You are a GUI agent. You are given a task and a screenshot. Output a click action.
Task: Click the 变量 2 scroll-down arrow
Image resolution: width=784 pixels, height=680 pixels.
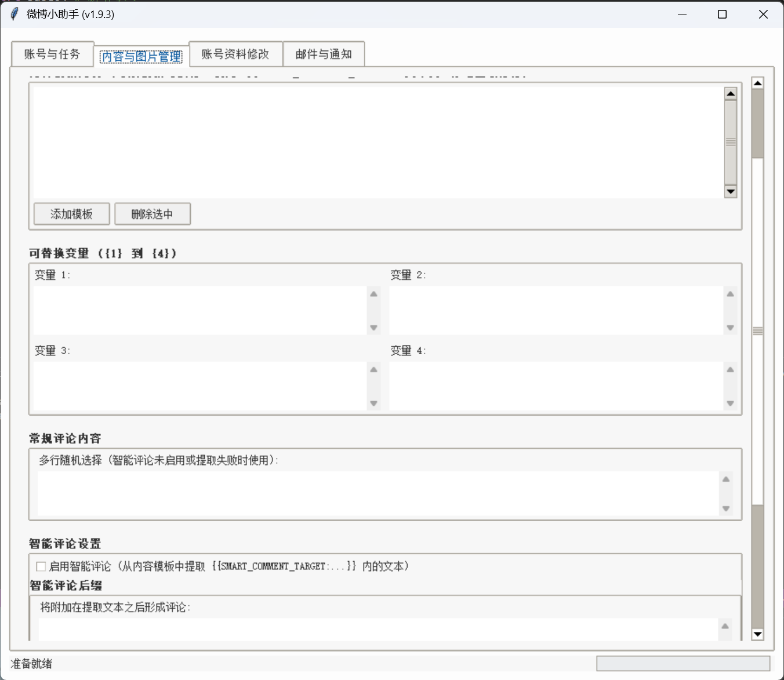point(730,328)
